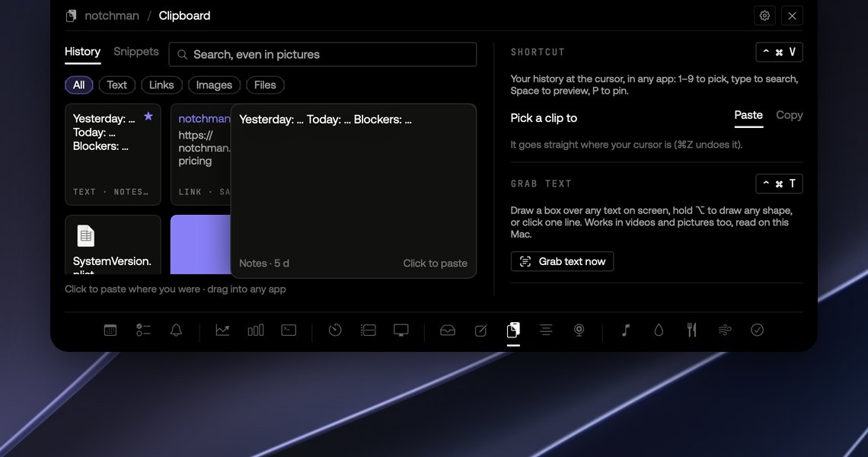Image resolution: width=868 pixels, height=457 pixels.
Task: Open the timer module icon
Action: coord(335,330)
